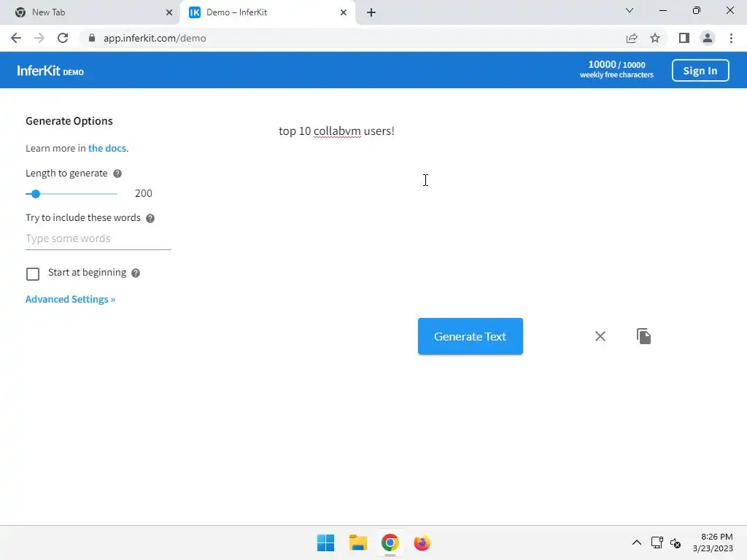Click the 200 length value
Image resolution: width=747 pixels, height=560 pixels.
pyautogui.click(x=144, y=193)
